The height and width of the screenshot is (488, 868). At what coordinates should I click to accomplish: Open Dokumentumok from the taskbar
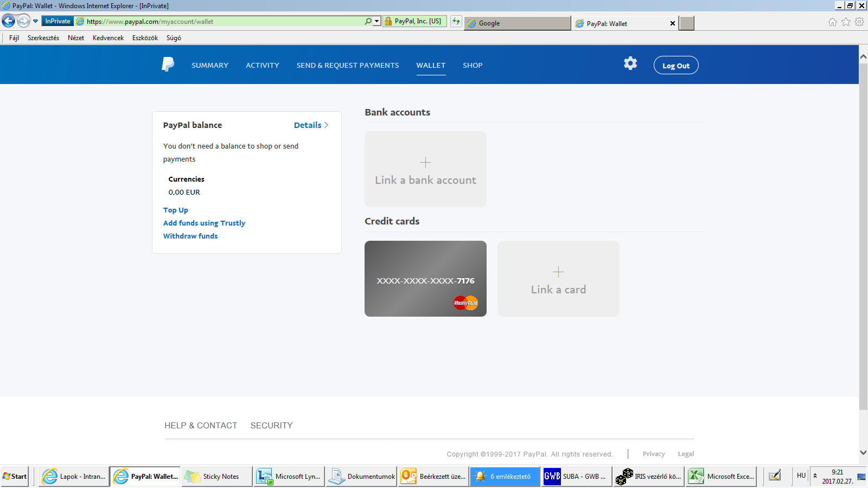361,477
